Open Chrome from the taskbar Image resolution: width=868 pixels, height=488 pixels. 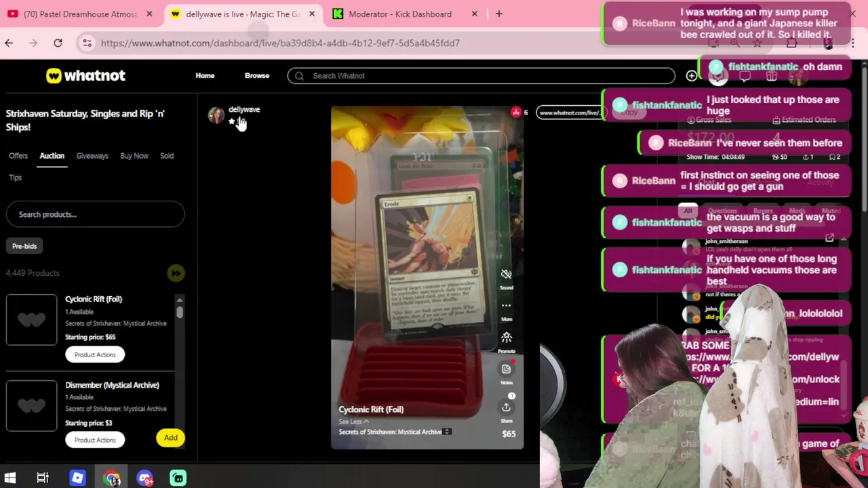[x=112, y=479]
